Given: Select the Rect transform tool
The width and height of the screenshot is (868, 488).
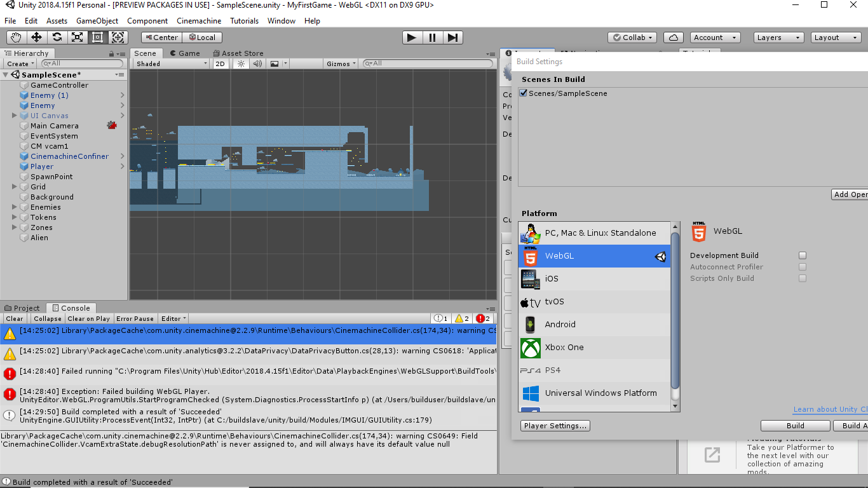Looking at the screenshot, I should pyautogui.click(x=98, y=37).
